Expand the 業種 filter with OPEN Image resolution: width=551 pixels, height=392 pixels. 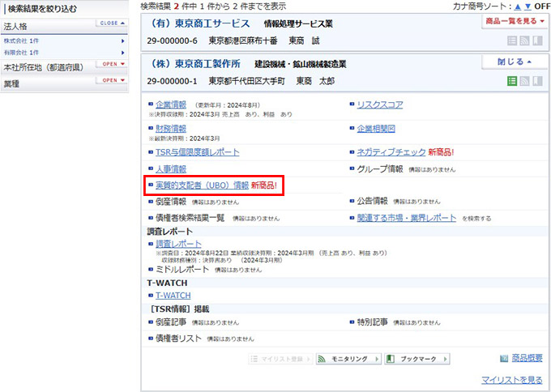(x=112, y=80)
